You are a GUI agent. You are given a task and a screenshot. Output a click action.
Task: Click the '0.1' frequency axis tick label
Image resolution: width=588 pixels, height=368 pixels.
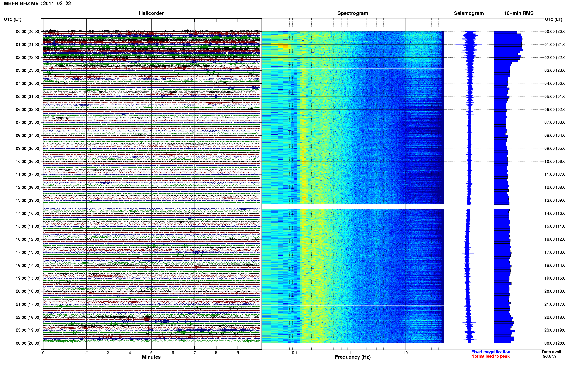pyautogui.click(x=295, y=353)
